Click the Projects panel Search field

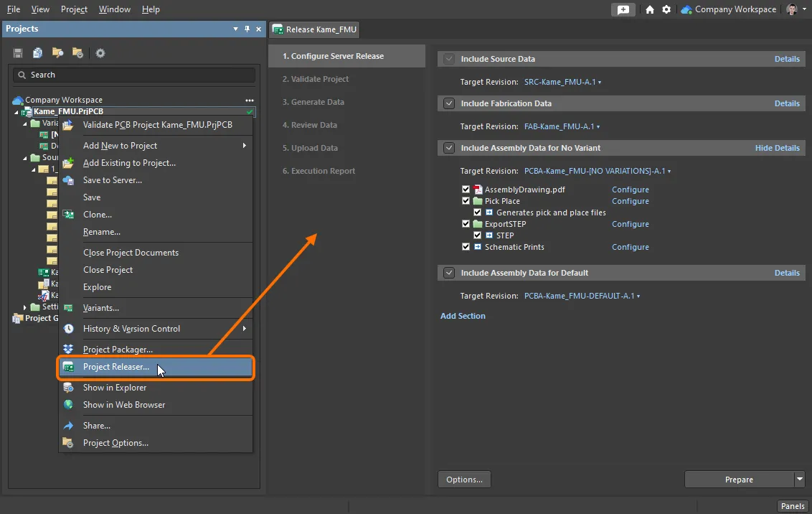pos(134,75)
